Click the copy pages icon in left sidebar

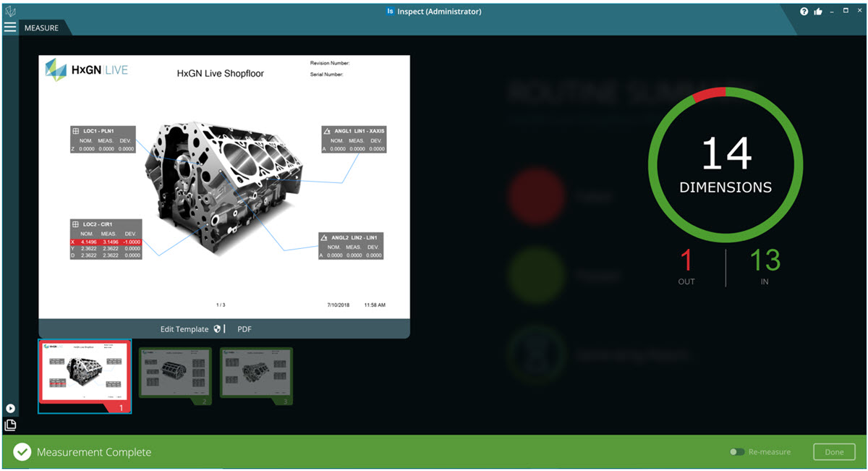(x=10, y=425)
